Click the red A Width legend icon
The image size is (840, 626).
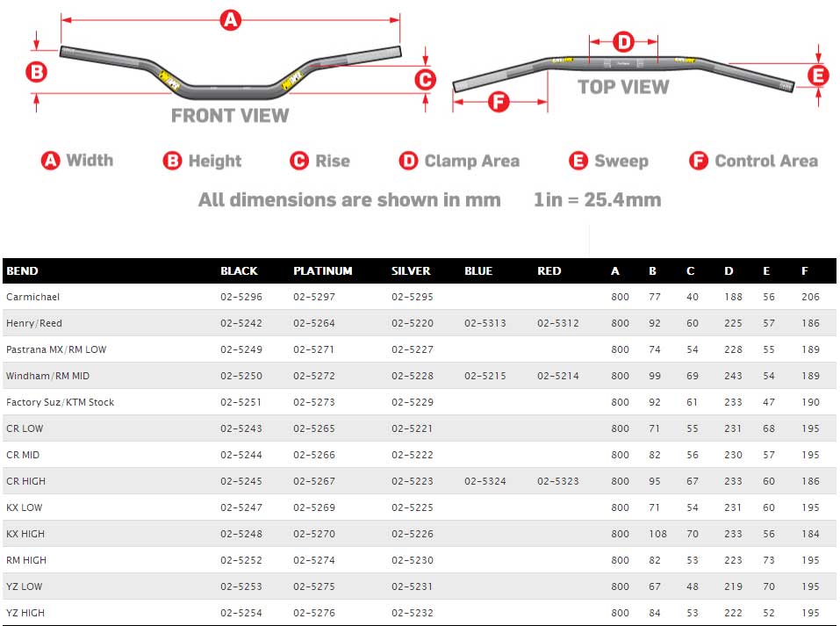[50, 161]
